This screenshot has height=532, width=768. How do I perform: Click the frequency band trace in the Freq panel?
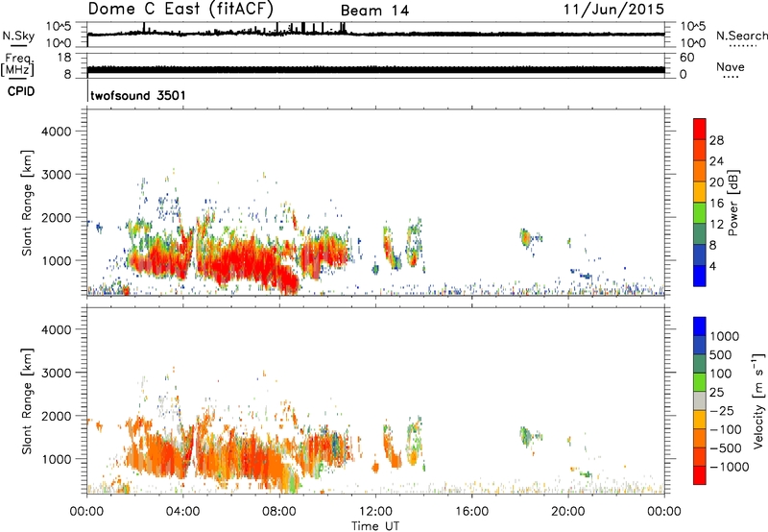tap(375, 69)
